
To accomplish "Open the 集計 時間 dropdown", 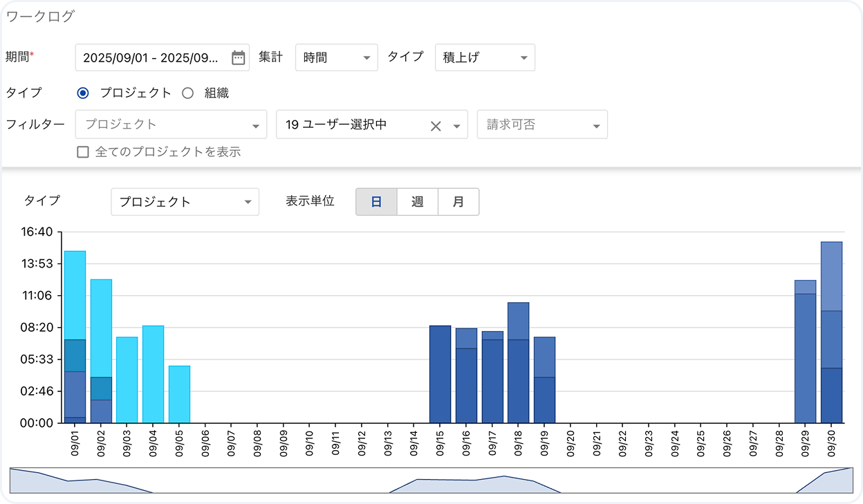I will click(336, 58).
